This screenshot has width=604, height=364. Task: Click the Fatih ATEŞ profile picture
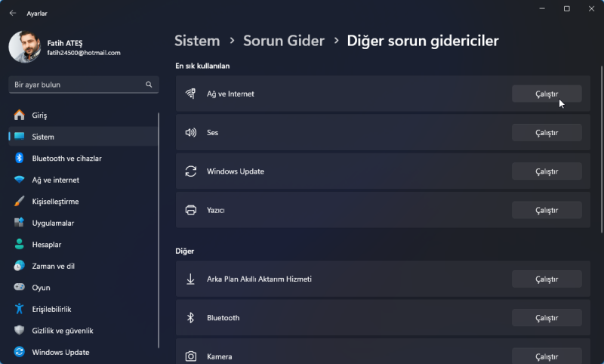25,47
